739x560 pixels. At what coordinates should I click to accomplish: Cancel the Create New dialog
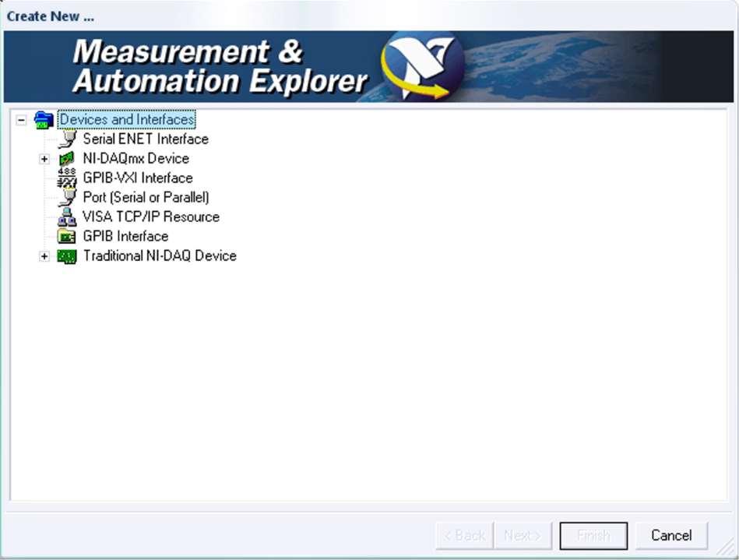point(671,536)
